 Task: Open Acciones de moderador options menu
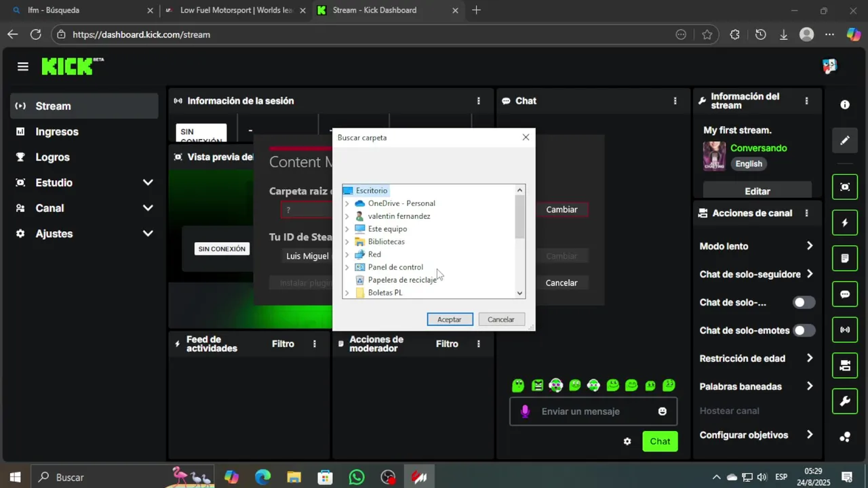(479, 344)
